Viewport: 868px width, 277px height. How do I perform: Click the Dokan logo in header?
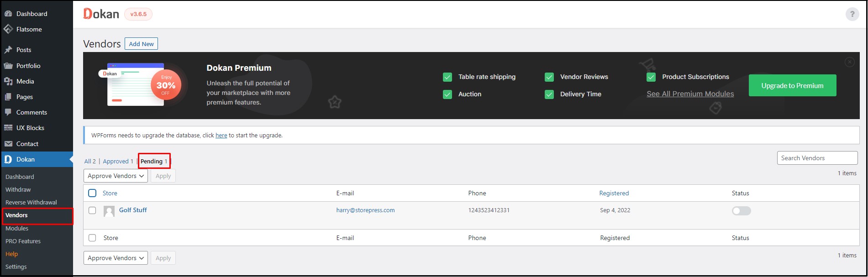pyautogui.click(x=101, y=14)
